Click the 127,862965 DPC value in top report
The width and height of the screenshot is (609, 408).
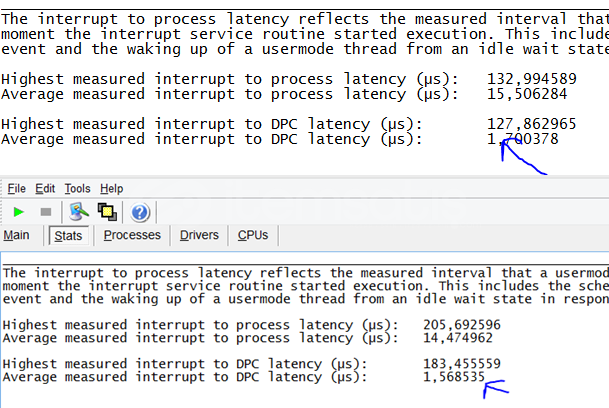coord(531,125)
